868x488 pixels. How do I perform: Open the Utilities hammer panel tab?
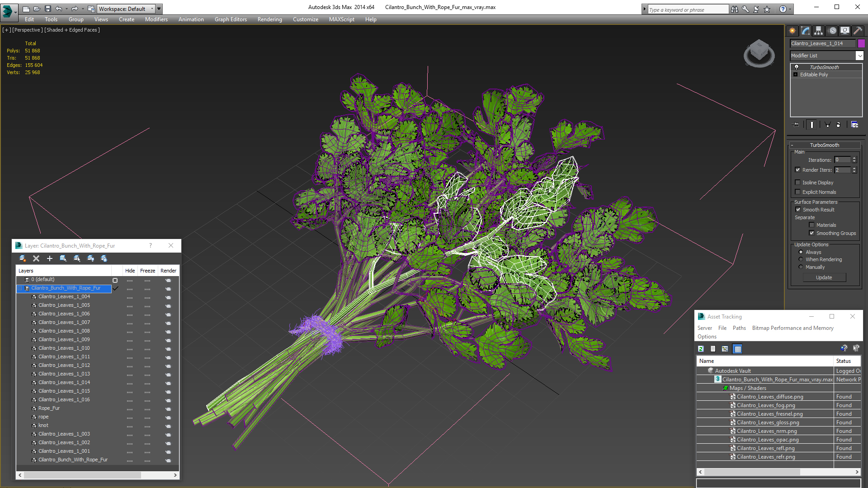click(858, 31)
